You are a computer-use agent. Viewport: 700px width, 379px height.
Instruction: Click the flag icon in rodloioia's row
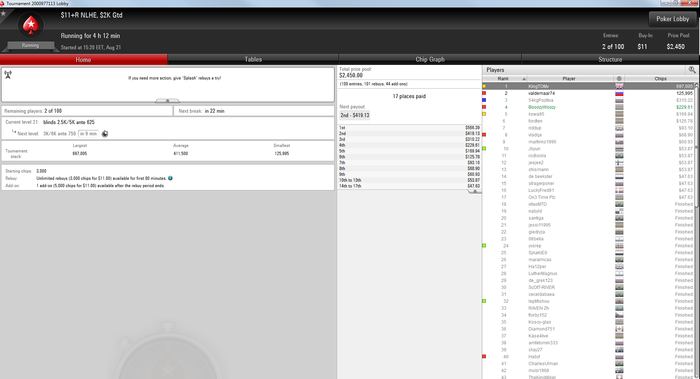click(619, 156)
